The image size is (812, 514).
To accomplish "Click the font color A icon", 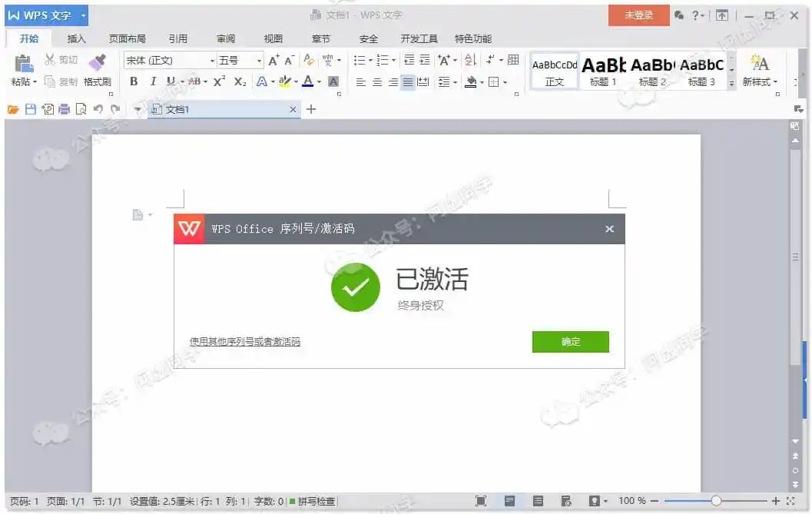I will (307, 81).
